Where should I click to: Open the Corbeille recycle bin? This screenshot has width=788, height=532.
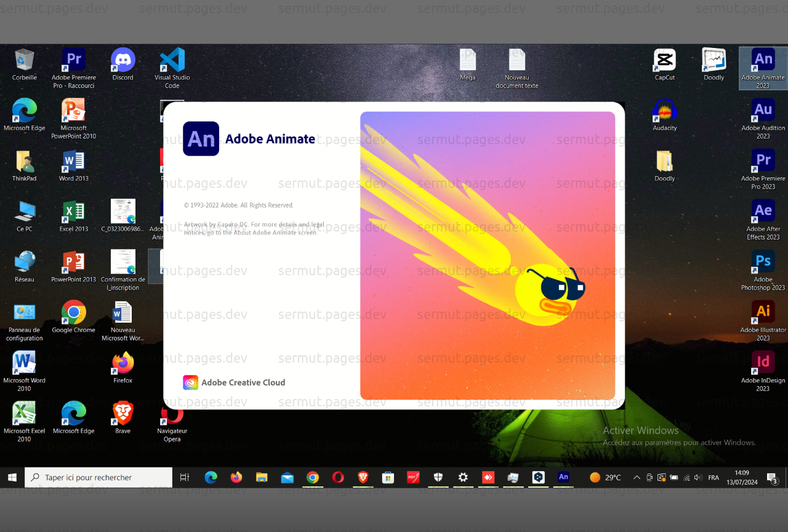pyautogui.click(x=24, y=58)
